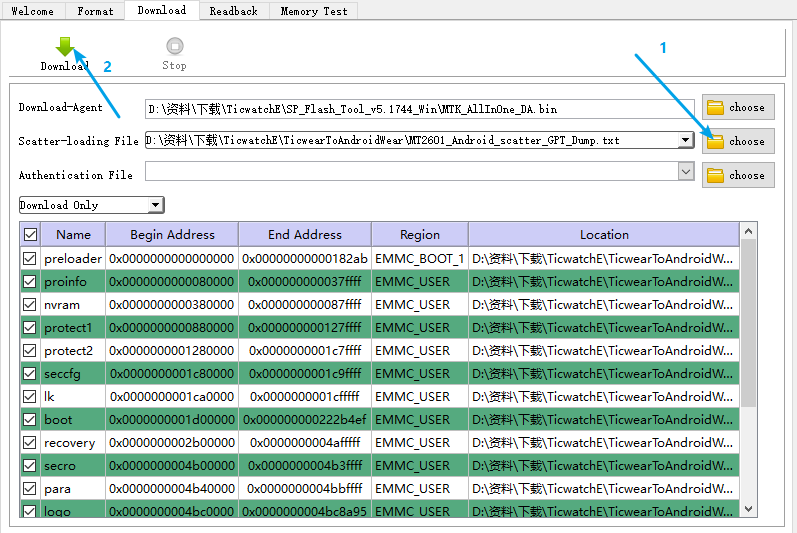Choose an Authentication file
The image size is (797, 533).
[x=738, y=175]
